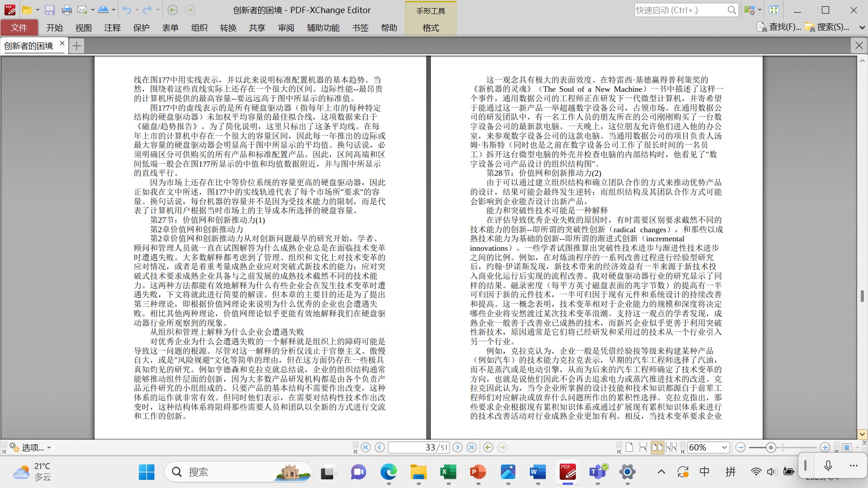868x488 pixels.
Task: Click the Send by email envelope icon
Action: [82, 10]
